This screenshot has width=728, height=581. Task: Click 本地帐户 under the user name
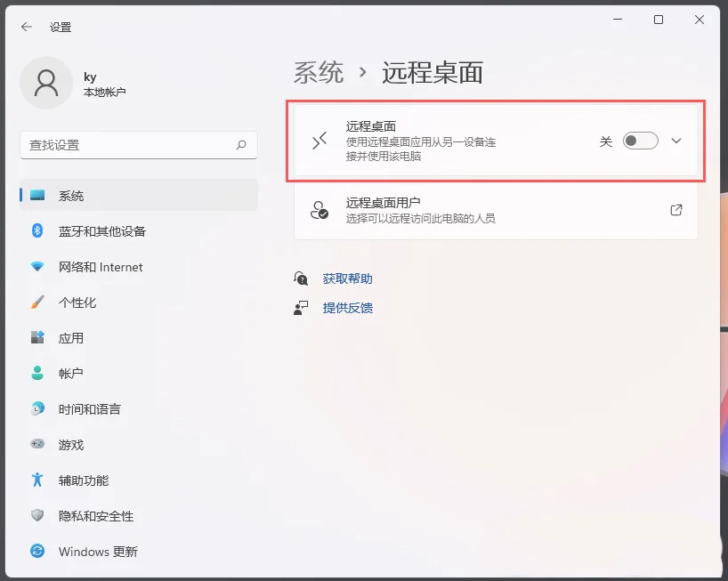pos(104,92)
